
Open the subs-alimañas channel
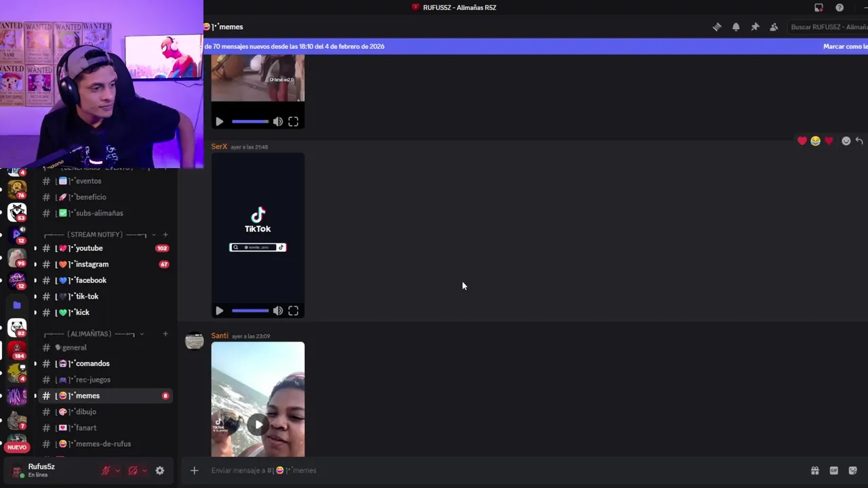click(105, 213)
